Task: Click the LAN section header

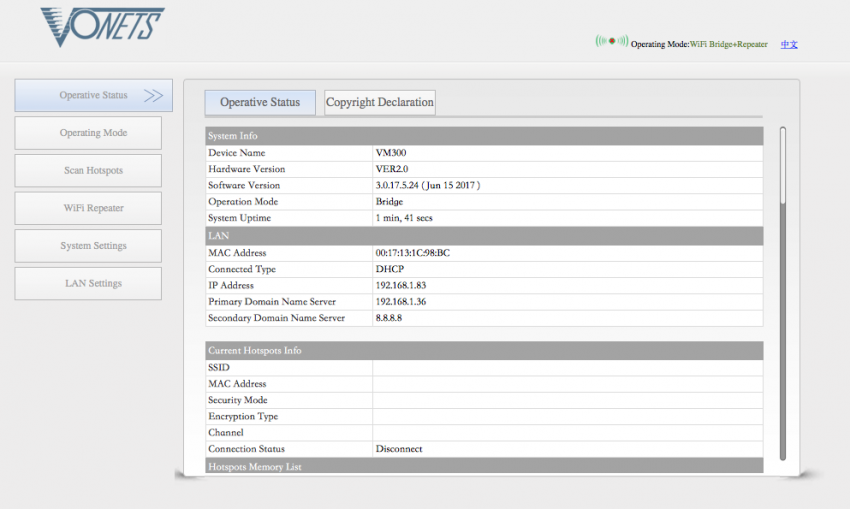Action: [x=484, y=236]
